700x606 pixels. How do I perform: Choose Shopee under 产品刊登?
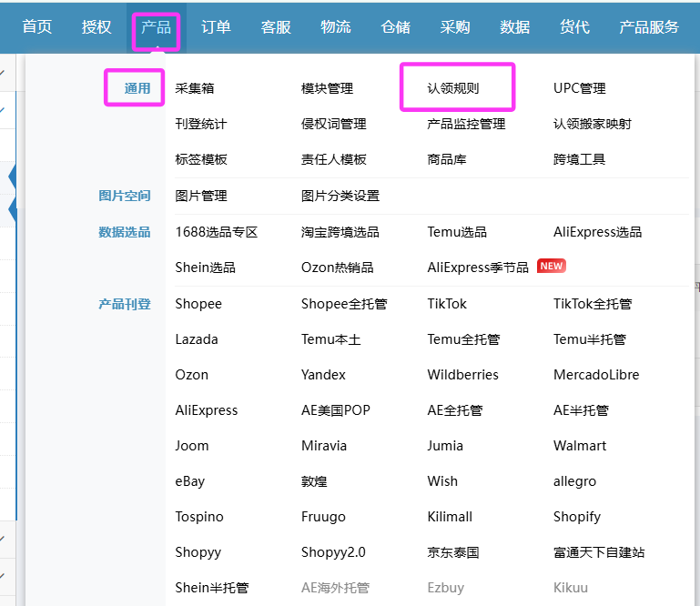(x=198, y=304)
